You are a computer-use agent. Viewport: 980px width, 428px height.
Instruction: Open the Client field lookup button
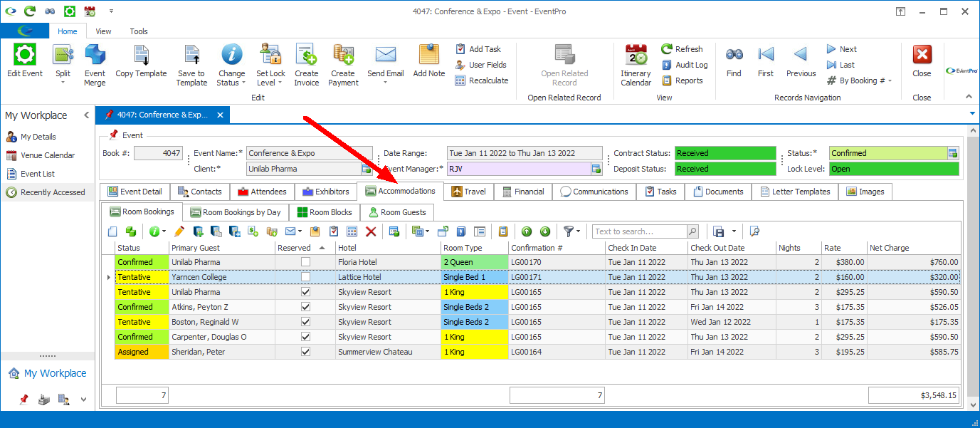click(367, 169)
